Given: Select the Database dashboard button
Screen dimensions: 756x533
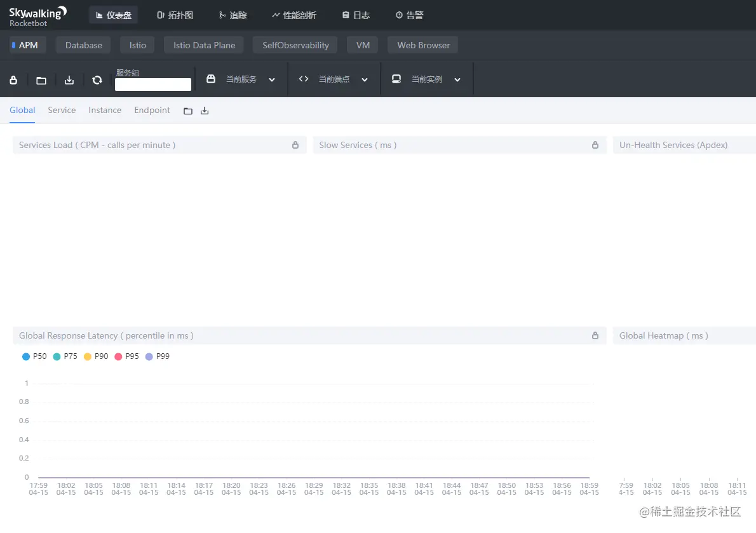Looking at the screenshot, I should click(x=83, y=45).
